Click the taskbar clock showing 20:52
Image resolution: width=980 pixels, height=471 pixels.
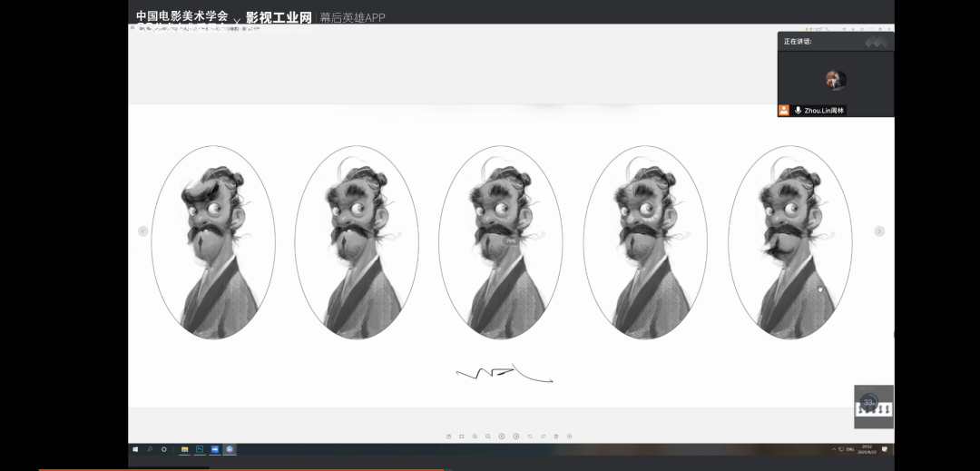pos(867,449)
